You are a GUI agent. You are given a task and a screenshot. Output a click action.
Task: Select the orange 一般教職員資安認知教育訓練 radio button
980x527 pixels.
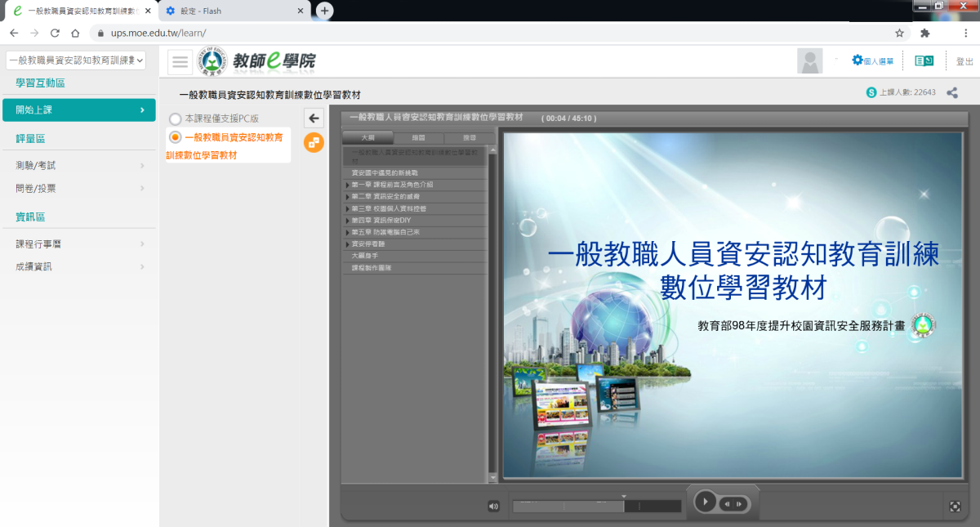175,137
